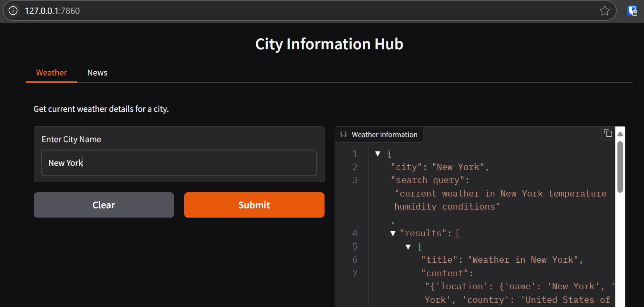This screenshot has height=307, width=644.
Task: Click the JSON braces icon beside Weather Information
Action: pyautogui.click(x=343, y=135)
